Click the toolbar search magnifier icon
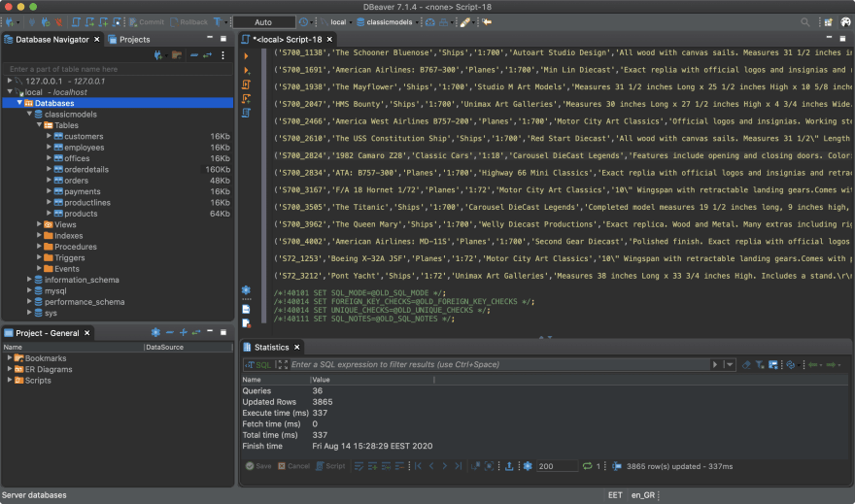Viewport: 855px width, 504px height. pyautogui.click(x=804, y=22)
